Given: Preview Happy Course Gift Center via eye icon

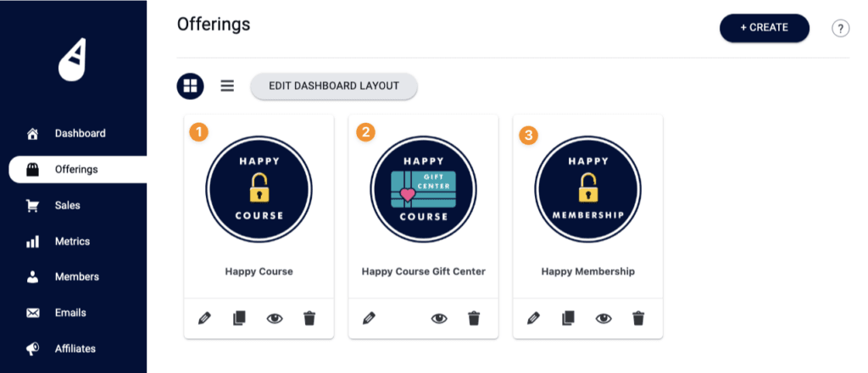Looking at the screenshot, I should click(x=439, y=319).
